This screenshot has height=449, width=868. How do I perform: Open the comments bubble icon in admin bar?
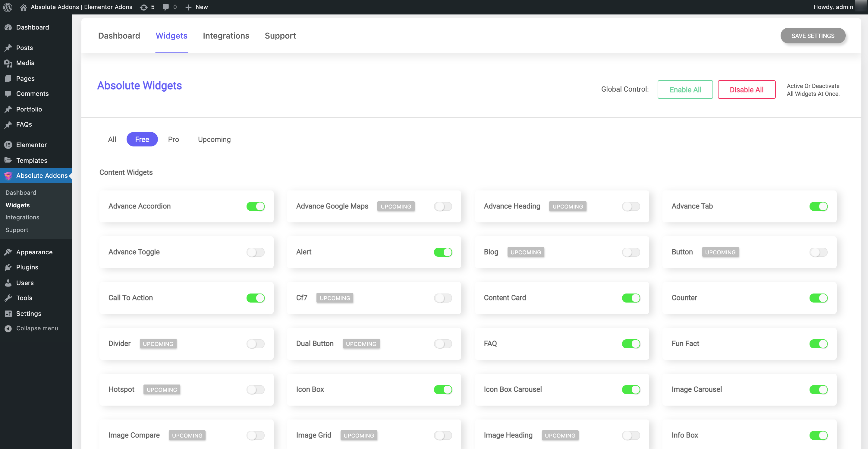click(x=165, y=7)
